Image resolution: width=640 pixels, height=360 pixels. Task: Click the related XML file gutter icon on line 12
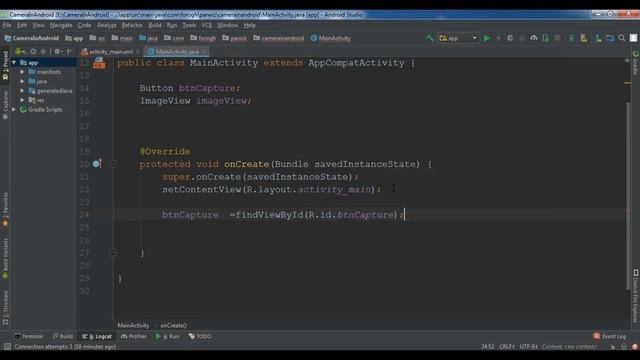(x=99, y=63)
